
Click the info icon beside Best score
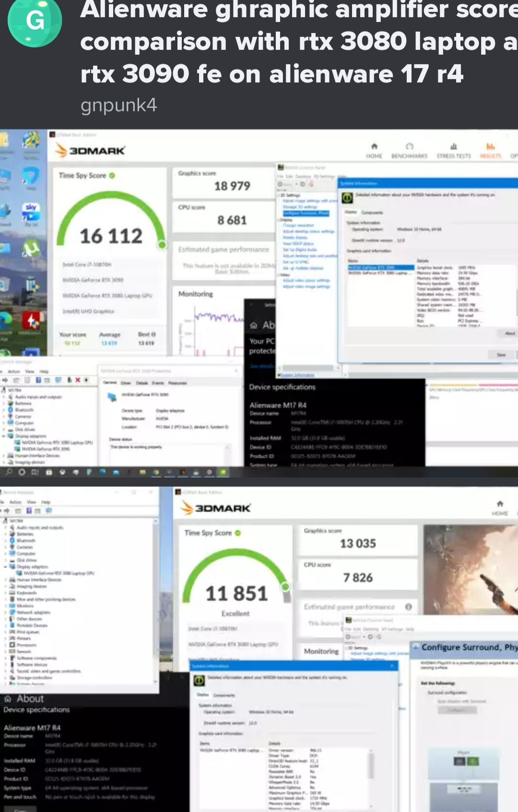(x=153, y=334)
